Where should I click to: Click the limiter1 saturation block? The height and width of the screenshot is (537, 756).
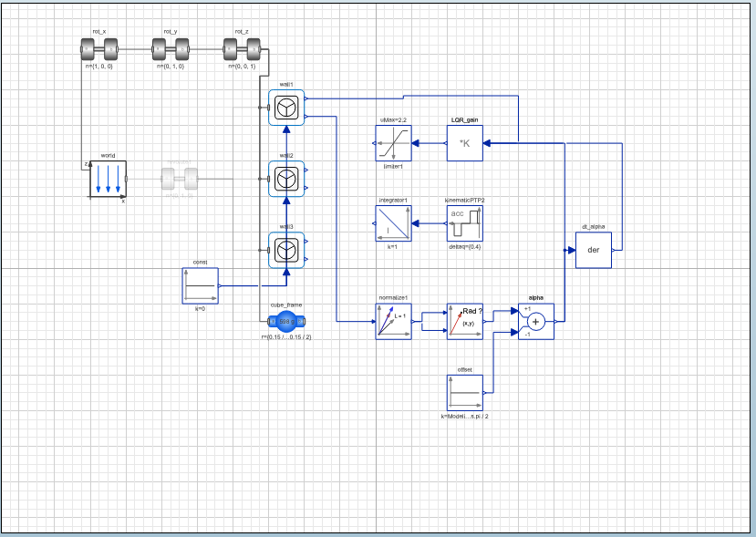[393, 143]
